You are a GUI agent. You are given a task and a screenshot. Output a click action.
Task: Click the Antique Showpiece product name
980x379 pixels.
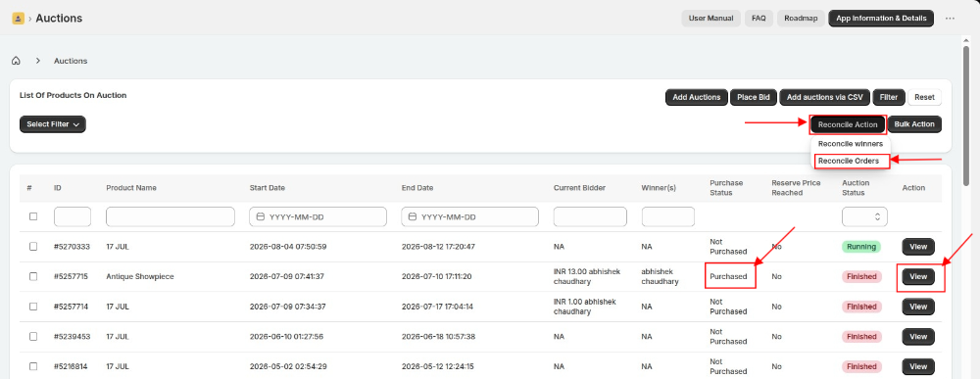point(140,276)
